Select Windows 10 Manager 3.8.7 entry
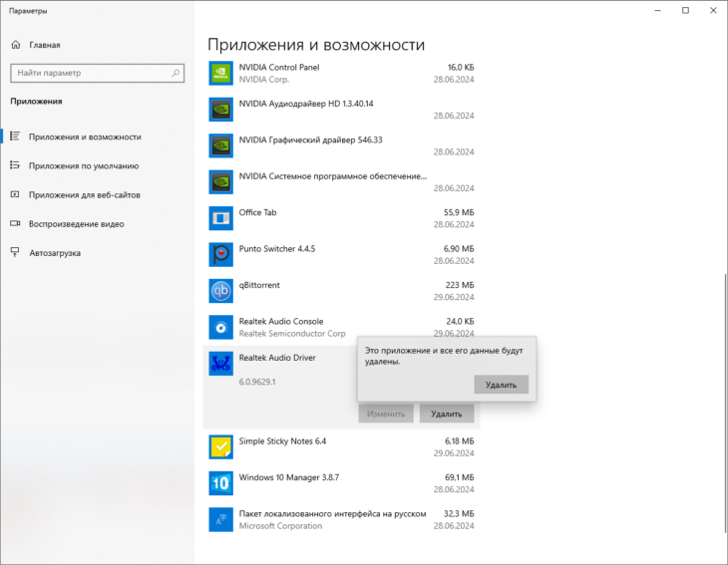Image resolution: width=728 pixels, height=565 pixels. pyautogui.click(x=289, y=477)
